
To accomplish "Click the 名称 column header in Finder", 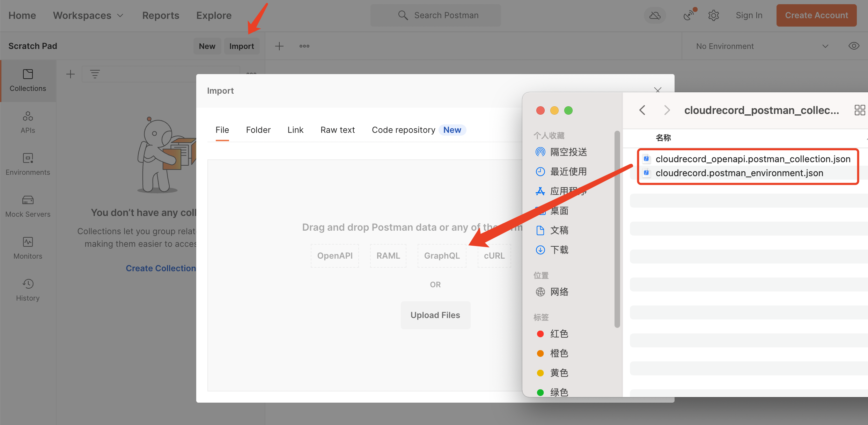I will (x=663, y=138).
